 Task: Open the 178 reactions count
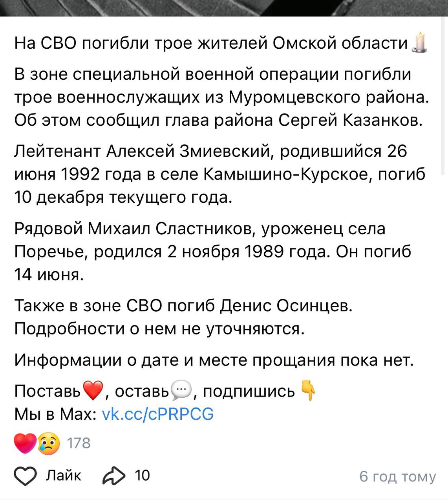pos(79,443)
